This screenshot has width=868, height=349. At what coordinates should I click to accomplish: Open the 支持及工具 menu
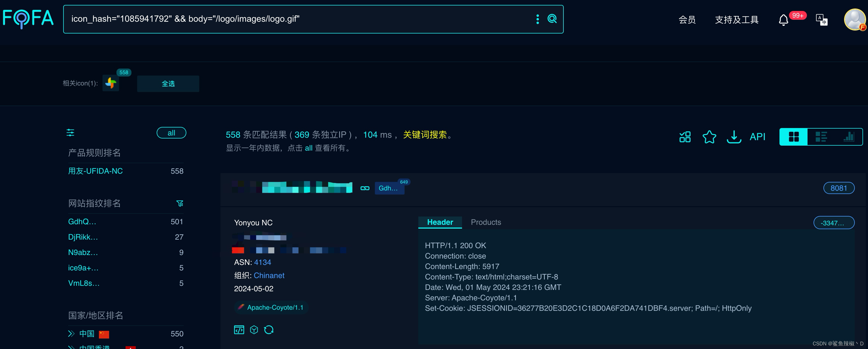tap(737, 20)
